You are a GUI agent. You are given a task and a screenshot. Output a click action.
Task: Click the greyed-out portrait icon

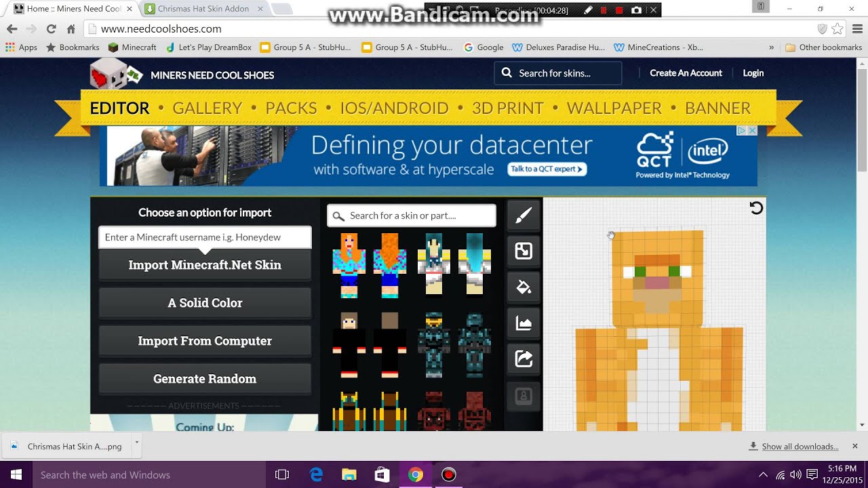(524, 395)
